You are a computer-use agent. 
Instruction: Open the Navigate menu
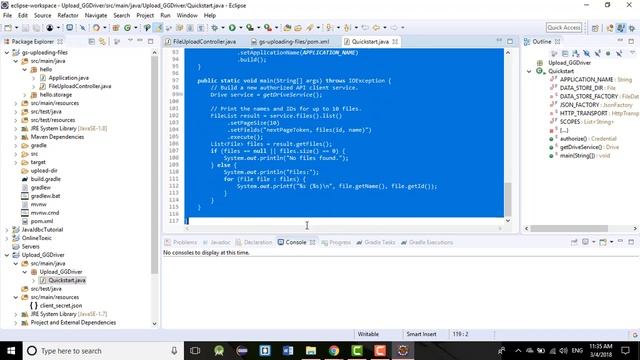(96, 16)
